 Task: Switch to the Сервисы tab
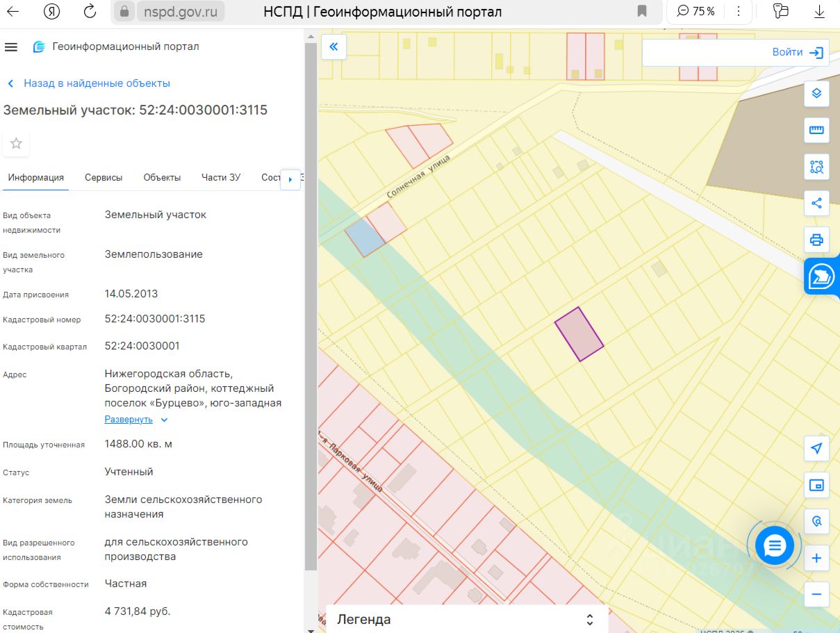[x=104, y=177]
